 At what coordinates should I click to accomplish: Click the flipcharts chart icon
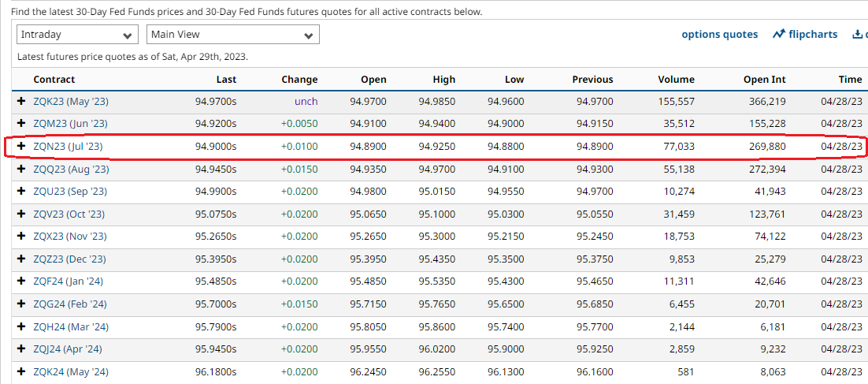tap(779, 34)
